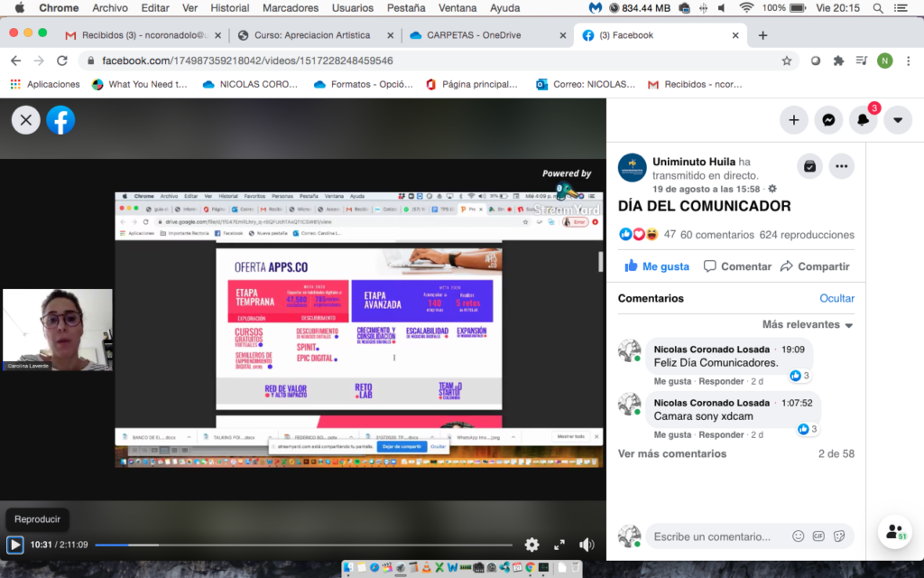This screenshot has height=578, width=924.
Task: Switch to the Recibidos Gmail tab
Action: 143,35
